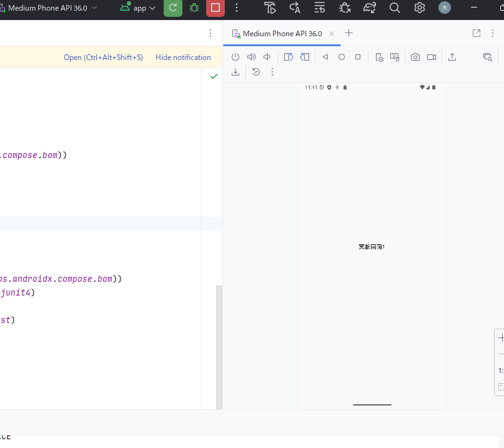Click the emulator Home circle button
Viewport: 504px width, 448px height.
click(342, 57)
